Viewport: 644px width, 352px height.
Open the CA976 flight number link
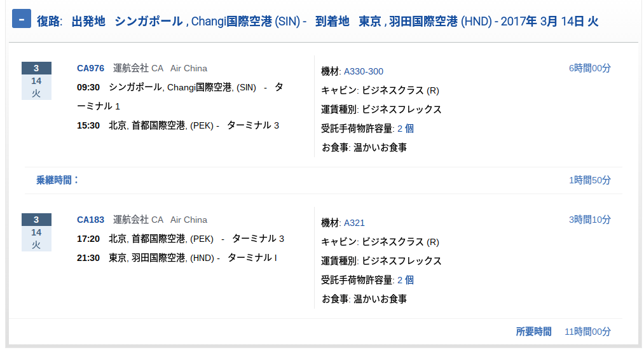click(x=90, y=68)
